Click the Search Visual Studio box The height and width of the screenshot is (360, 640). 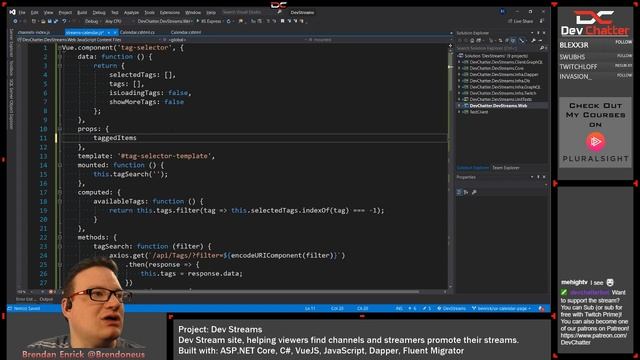[x=252, y=12]
